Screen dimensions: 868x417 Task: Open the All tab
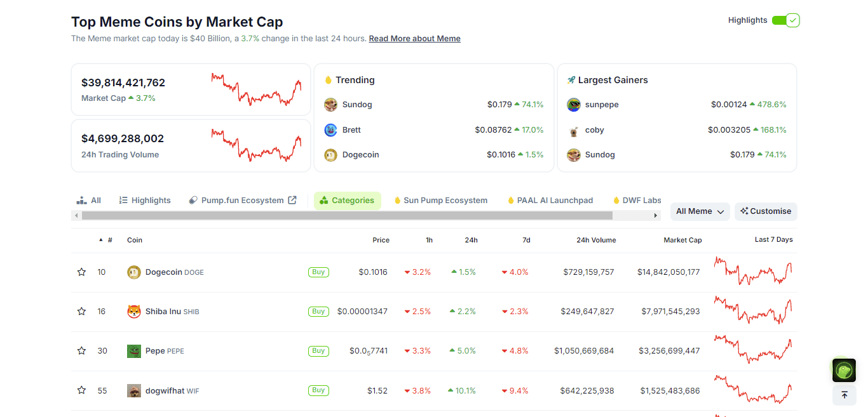pos(89,201)
